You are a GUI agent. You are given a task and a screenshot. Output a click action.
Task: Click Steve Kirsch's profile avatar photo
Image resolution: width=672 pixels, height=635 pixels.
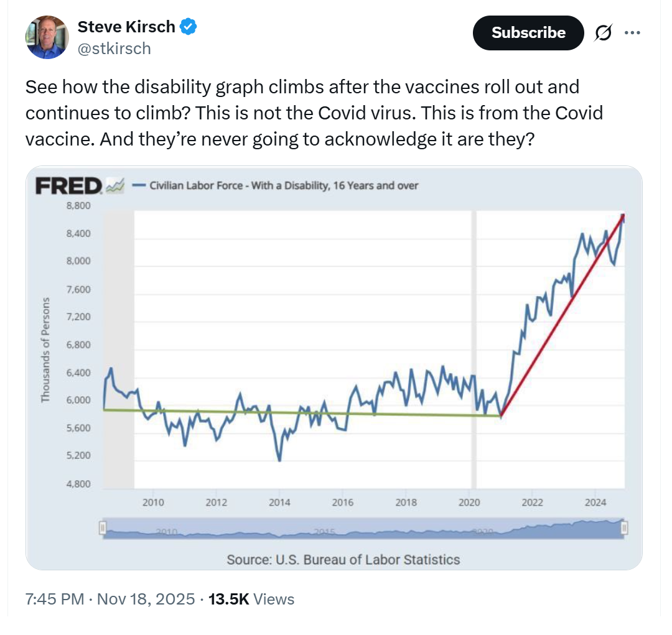(47, 38)
